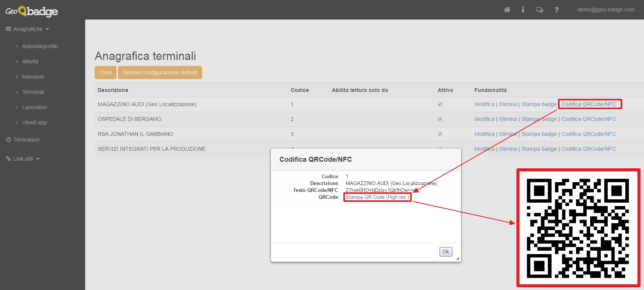Image resolution: width=644 pixels, height=290 pixels.
Task: Click Codifica QRCode/NFC for SERVIZI INTEGRATI PER LA PRODUZIONE
Action: point(589,149)
